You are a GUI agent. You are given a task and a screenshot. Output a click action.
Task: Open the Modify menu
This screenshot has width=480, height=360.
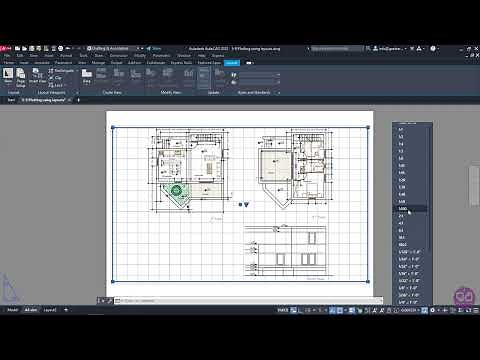140,56
